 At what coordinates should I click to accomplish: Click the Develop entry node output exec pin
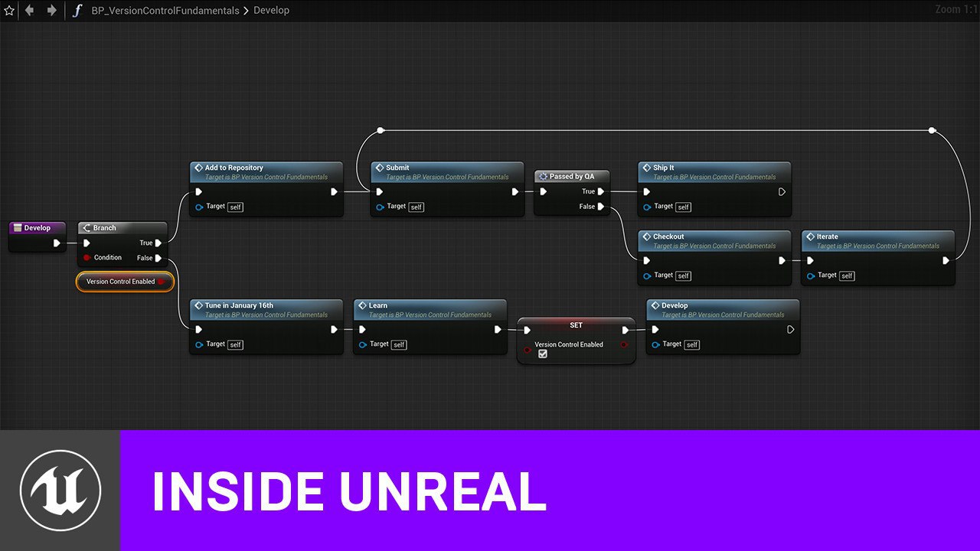pyautogui.click(x=57, y=243)
